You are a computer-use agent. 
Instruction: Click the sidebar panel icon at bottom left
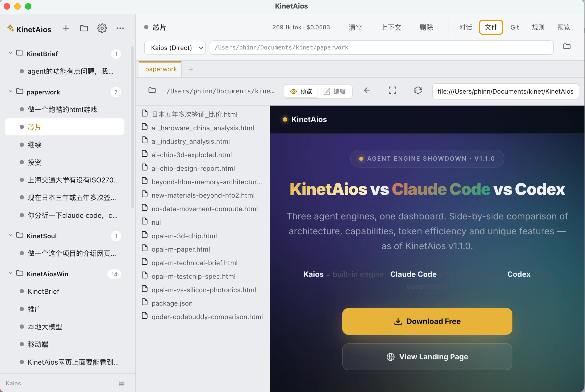click(122, 383)
